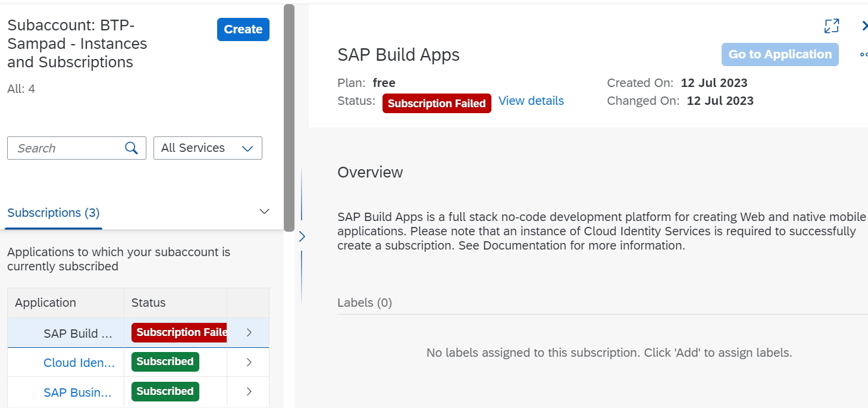Open the Cloud Iden... application link
This screenshot has height=408, width=868.
pyautogui.click(x=79, y=363)
